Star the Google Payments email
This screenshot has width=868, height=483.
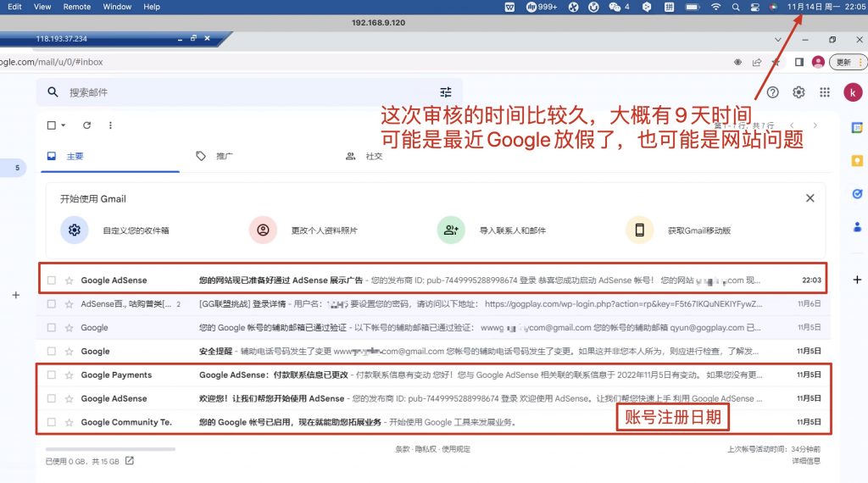pos(70,375)
